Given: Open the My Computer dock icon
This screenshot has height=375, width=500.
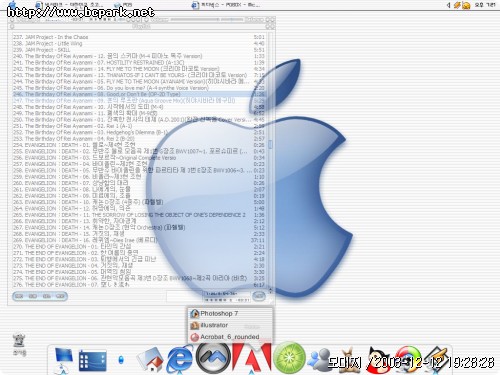Looking at the screenshot, I should [63, 359].
